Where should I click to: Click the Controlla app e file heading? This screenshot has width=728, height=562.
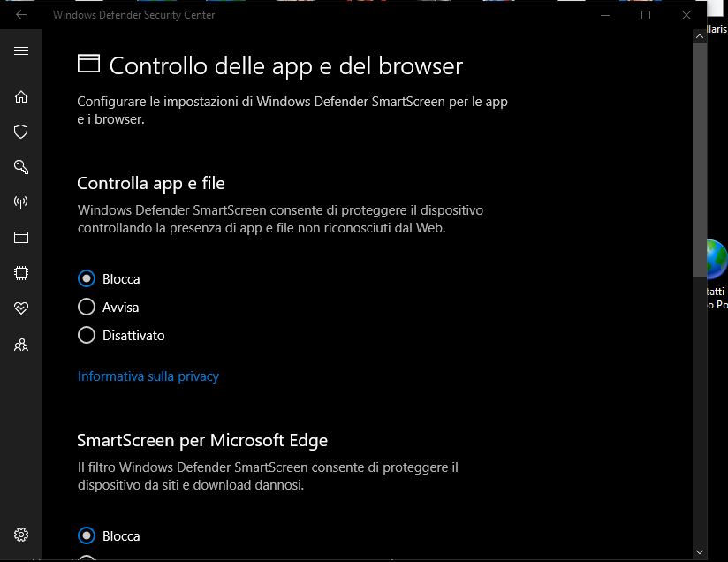[x=151, y=184]
